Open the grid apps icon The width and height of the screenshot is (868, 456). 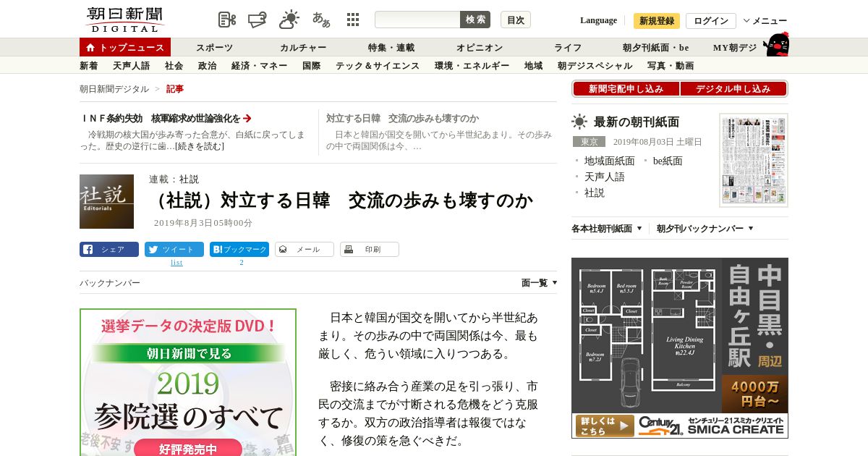coord(353,20)
